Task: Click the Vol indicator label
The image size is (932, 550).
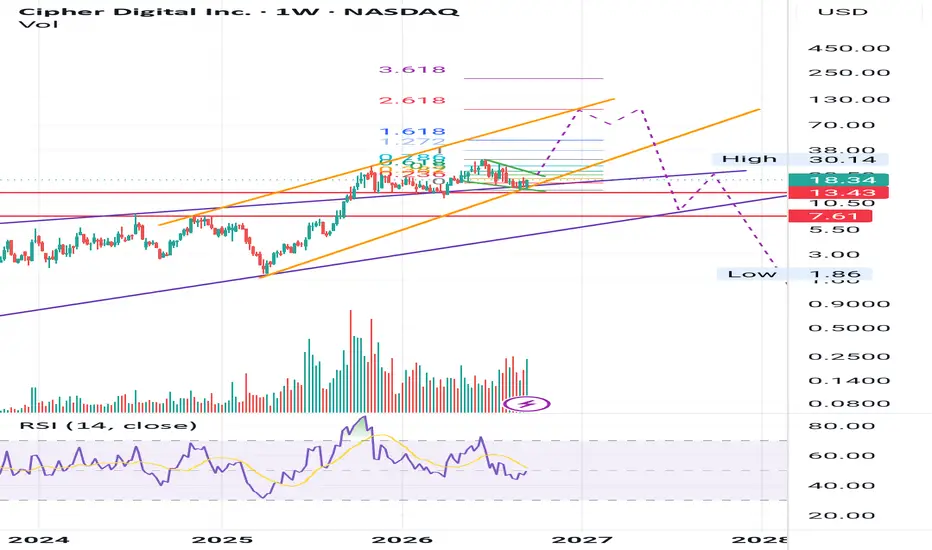Action: point(38,24)
